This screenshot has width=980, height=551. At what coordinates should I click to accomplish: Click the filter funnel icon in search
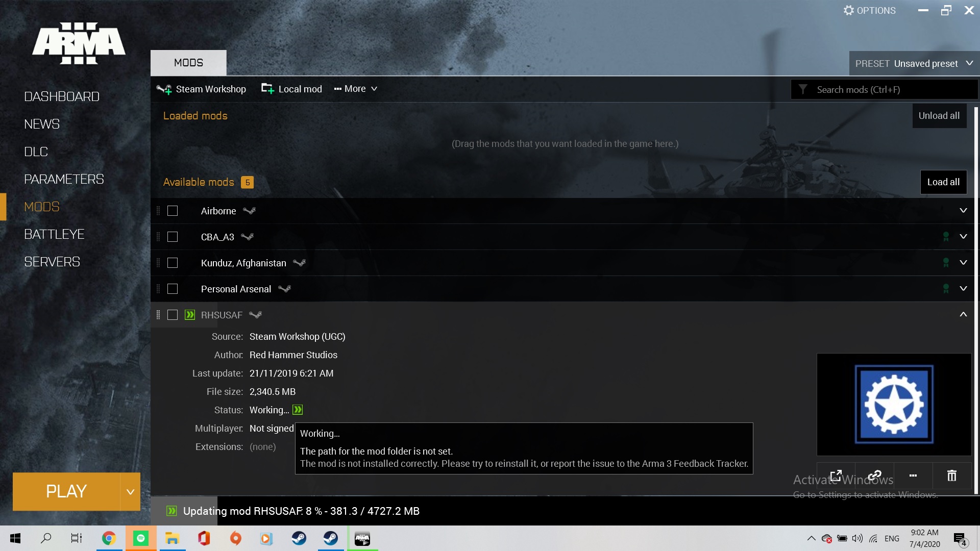(x=803, y=89)
